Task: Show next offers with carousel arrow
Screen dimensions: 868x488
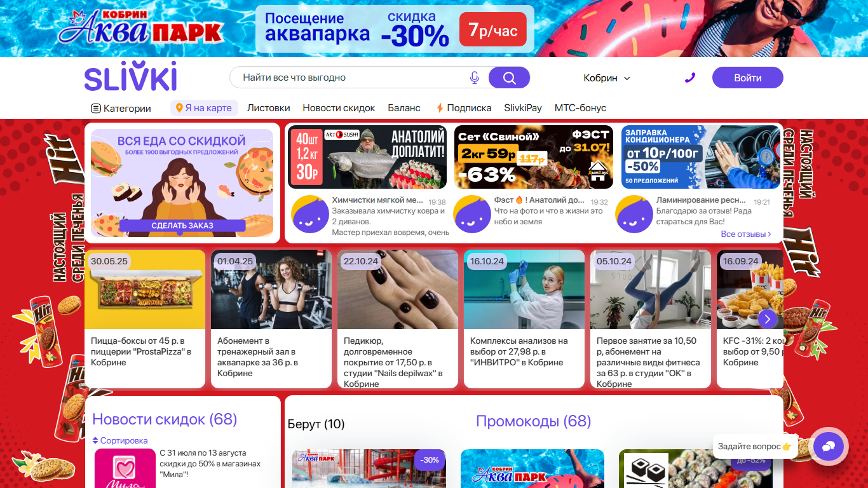Action: click(768, 319)
